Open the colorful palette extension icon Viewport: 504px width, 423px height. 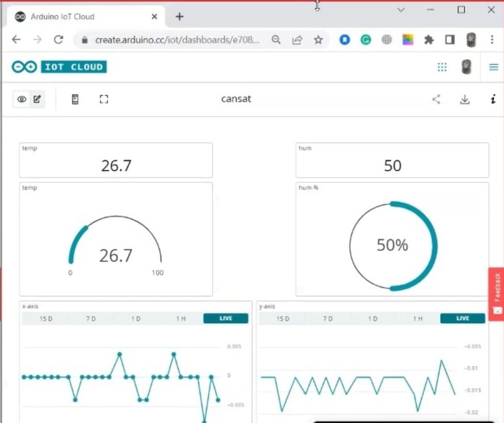pos(408,40)
